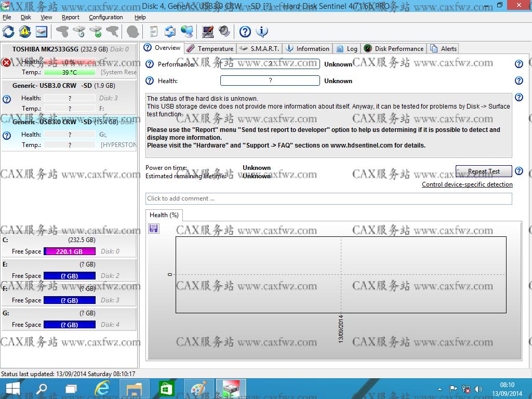Viewport: 532px width, 399px height.
Task: Click the hard disk toolbar icon
Action: pyautogui.click(x=41, y=32)
